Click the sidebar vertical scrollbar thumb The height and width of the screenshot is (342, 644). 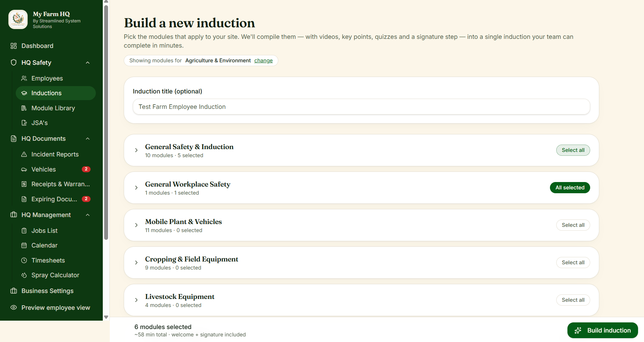click(106, 123)
